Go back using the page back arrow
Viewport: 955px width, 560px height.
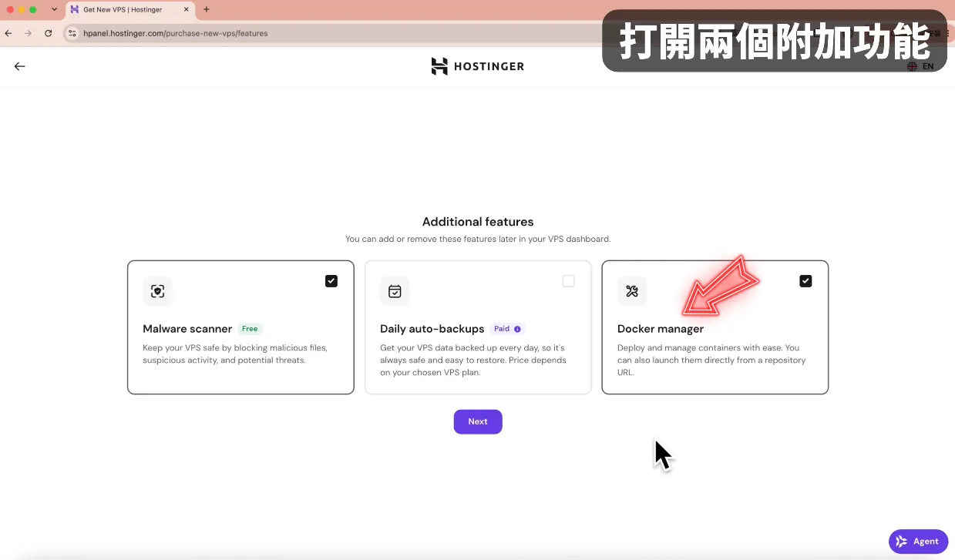(x=20, y=66)
